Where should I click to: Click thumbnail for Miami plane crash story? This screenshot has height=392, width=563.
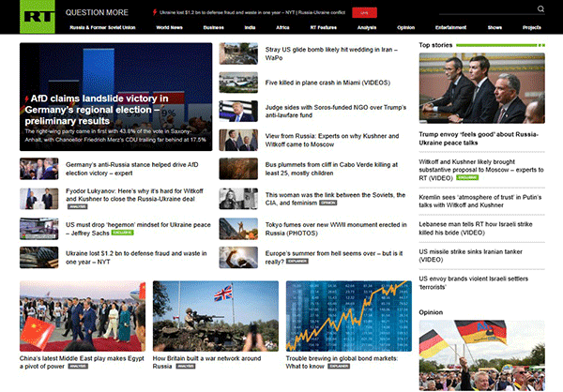[238, 83]
